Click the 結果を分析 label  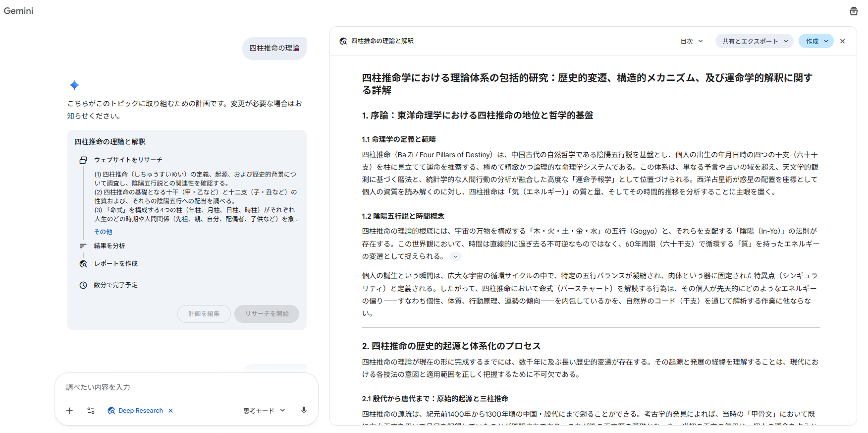point(109,246)
